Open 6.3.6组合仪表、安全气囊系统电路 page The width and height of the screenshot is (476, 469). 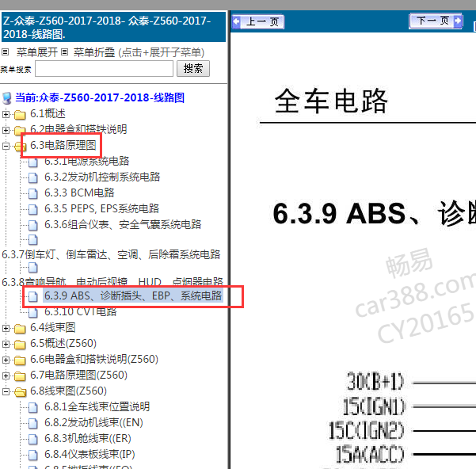[x=123, y=224]
